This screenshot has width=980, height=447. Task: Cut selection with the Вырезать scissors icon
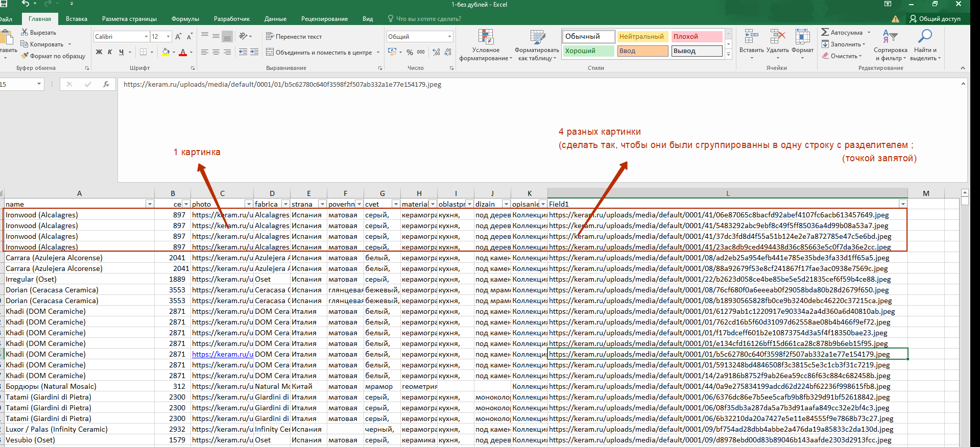point(25,32)
